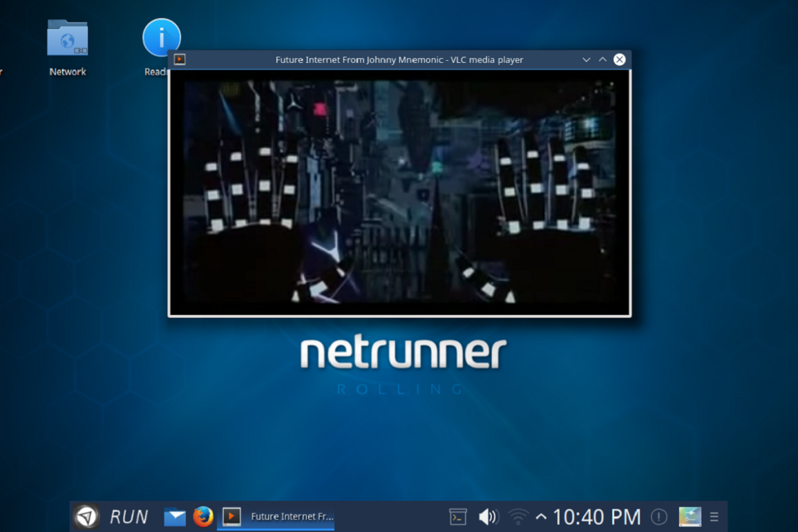Screen dimensions: 798x532
Task: Click the desktop thumbnail icon in the panel
Action: tap(690, 517)
